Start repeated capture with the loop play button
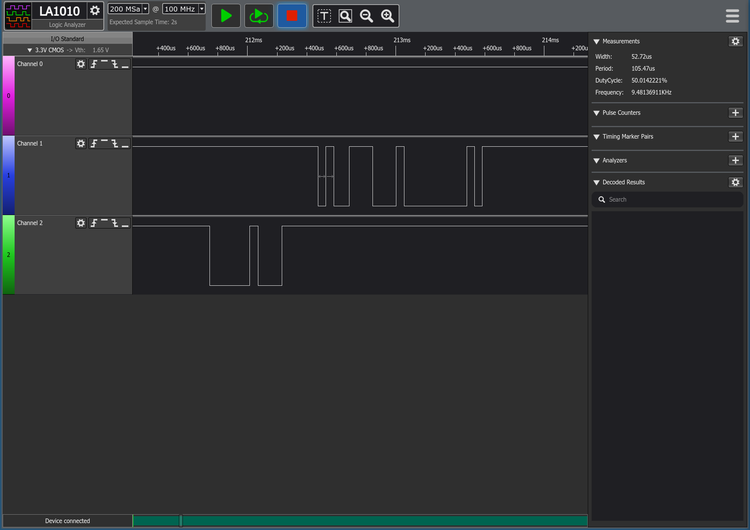The image size is (750, 530). coord(259,16)
